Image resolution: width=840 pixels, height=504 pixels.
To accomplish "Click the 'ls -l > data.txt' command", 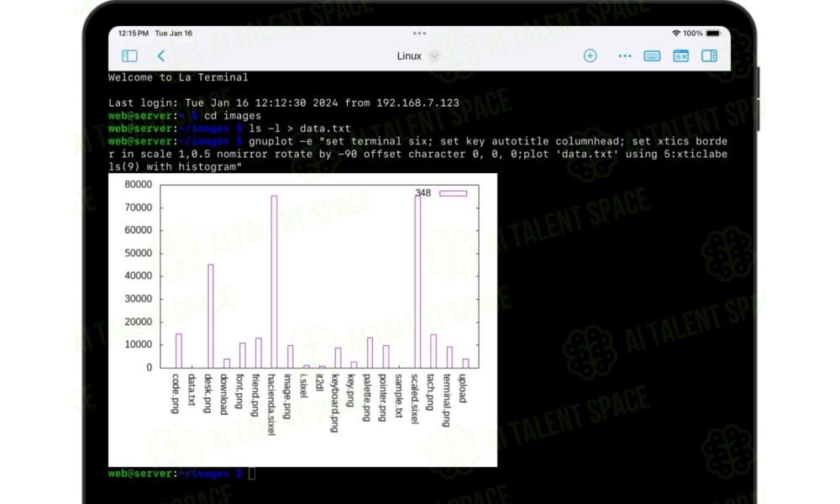I will pos(300,129).
